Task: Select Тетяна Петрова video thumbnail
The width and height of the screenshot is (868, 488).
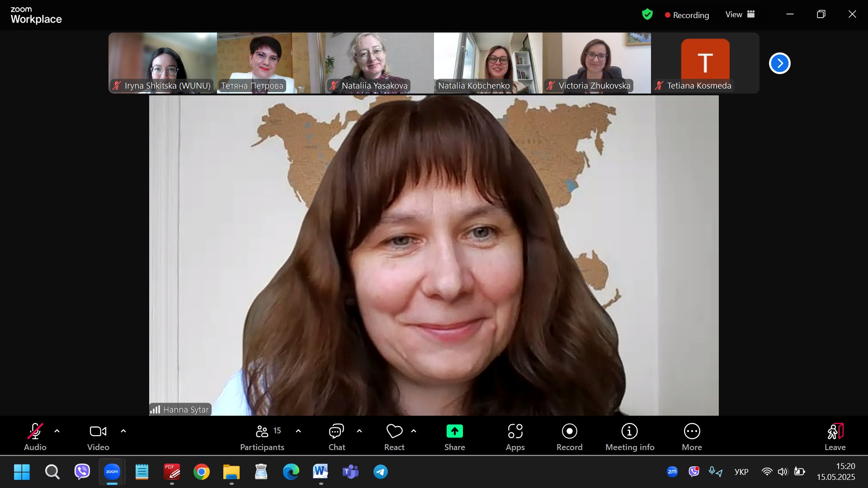Action: tap(271, 63)
